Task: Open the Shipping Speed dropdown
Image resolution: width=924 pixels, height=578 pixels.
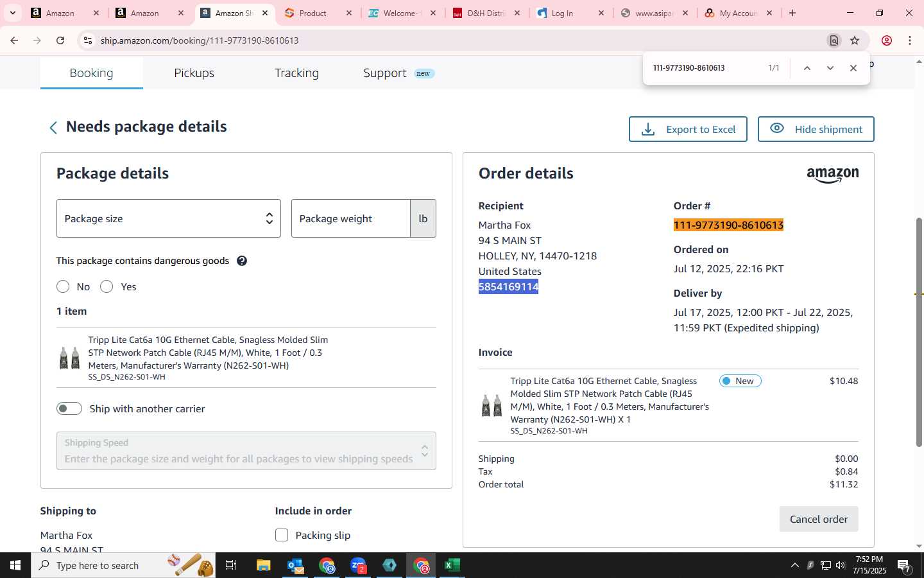Action: [x=246, y=451]
